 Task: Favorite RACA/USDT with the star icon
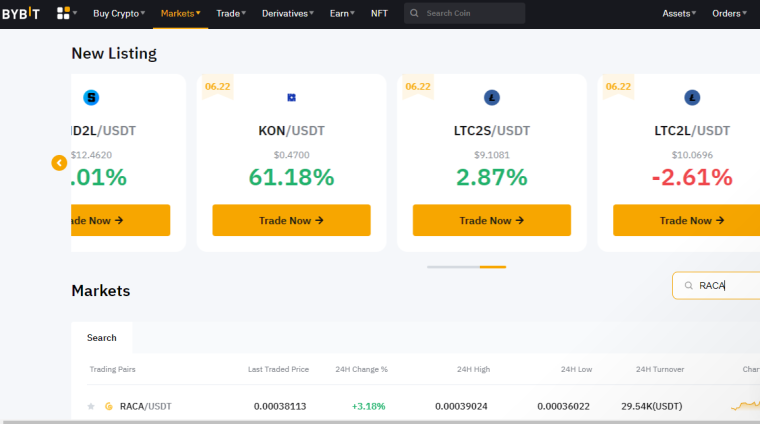pos(91,406)
